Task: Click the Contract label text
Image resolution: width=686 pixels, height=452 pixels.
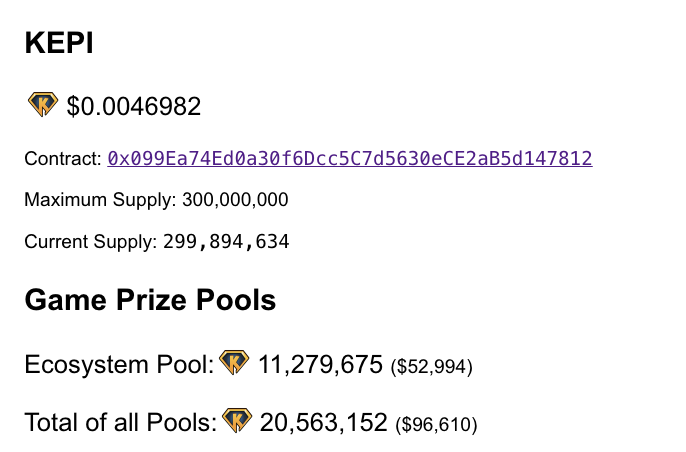Action: tap(63, 158)
